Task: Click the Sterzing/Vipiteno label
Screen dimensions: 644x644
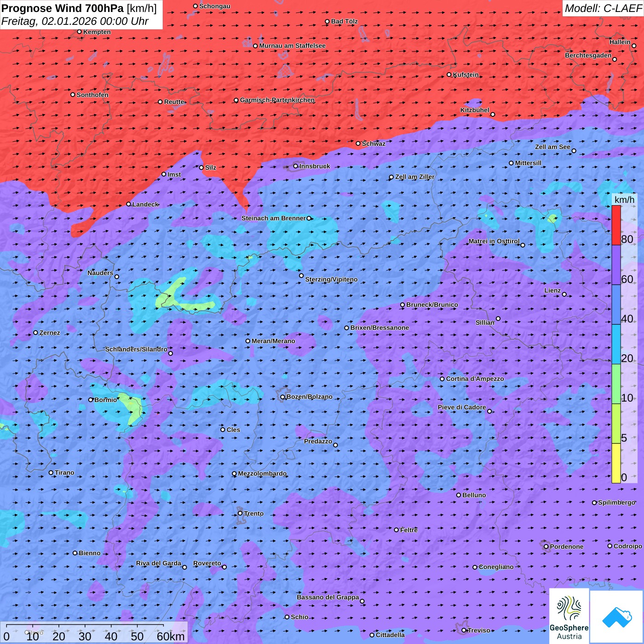Action: coord(331,279)
